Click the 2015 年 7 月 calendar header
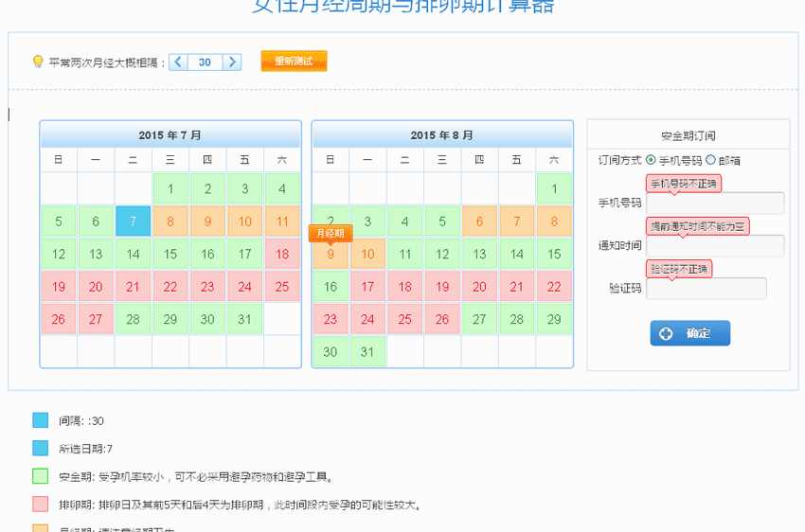Image resolution: width=805 pixels, height=532 pixels. pos(170,135)
